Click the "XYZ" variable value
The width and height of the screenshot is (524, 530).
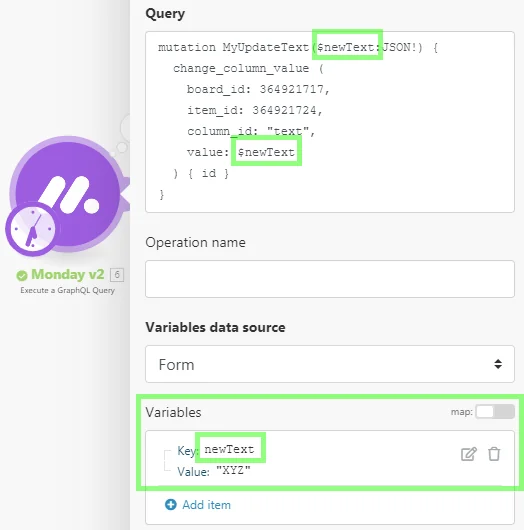pos(233,470)
